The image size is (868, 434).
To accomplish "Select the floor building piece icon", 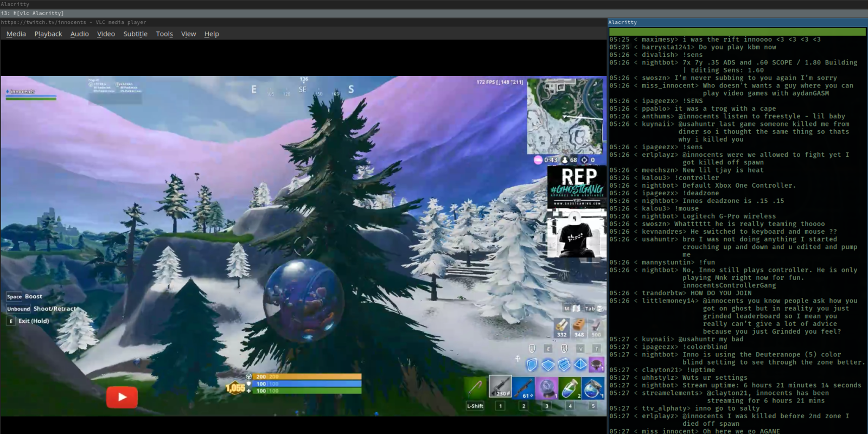I will click(548, 365).
